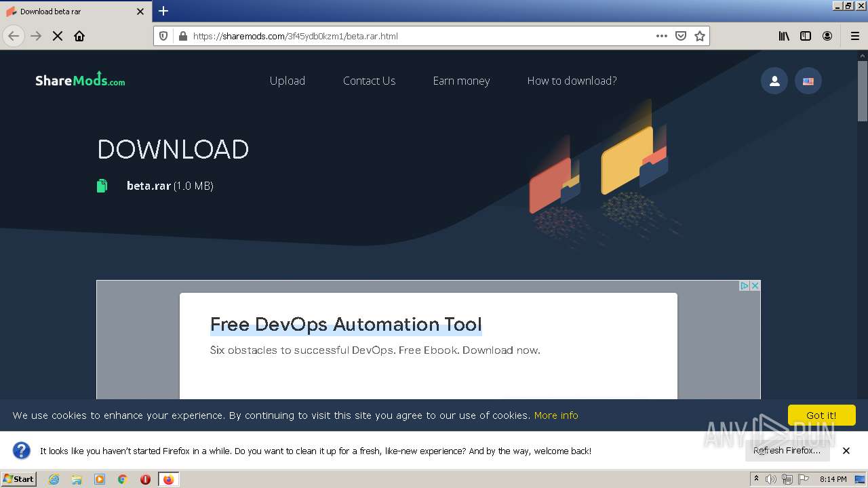Open the AdChoices info icon
The height and width of the screenshot is (488, 868).
744,285
